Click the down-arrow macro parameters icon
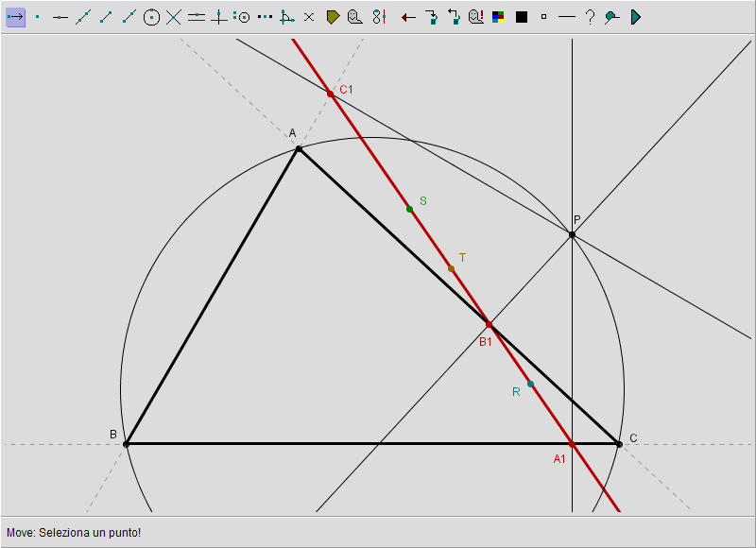 (x=431, y=17)
